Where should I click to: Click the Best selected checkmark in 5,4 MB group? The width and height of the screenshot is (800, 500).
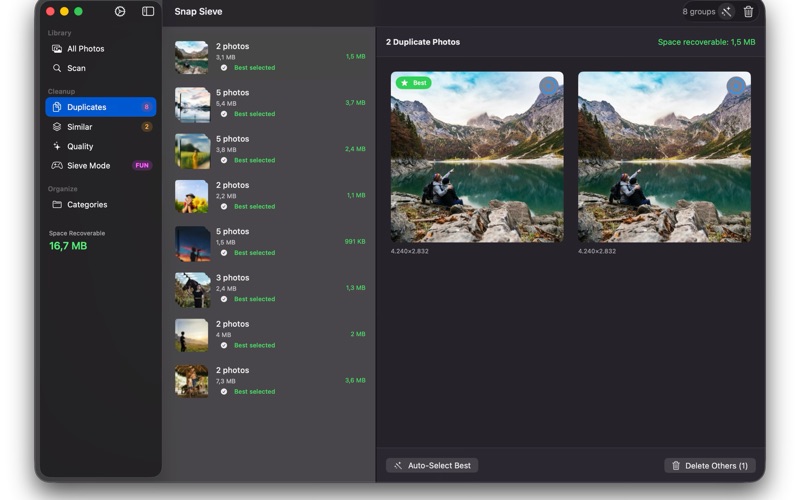pyautogui.click(x=224, y=114)
